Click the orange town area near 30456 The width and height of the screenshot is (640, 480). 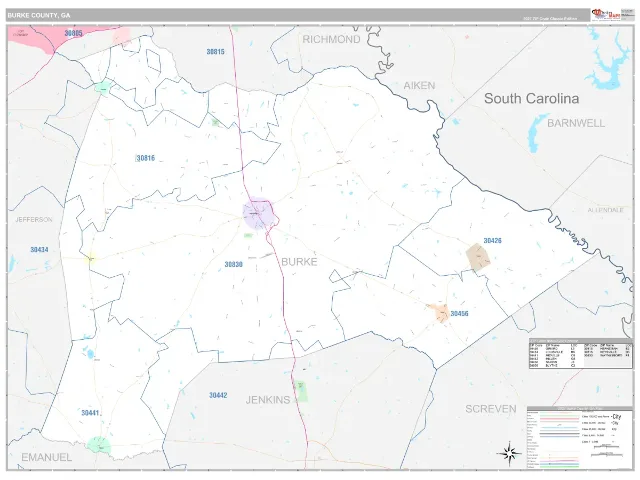point(440,313)
